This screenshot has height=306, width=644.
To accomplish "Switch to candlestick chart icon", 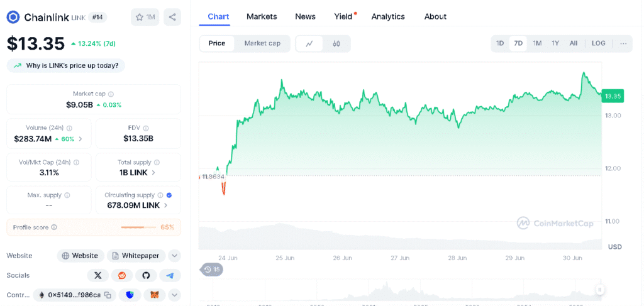I will [x=336, y=43].
